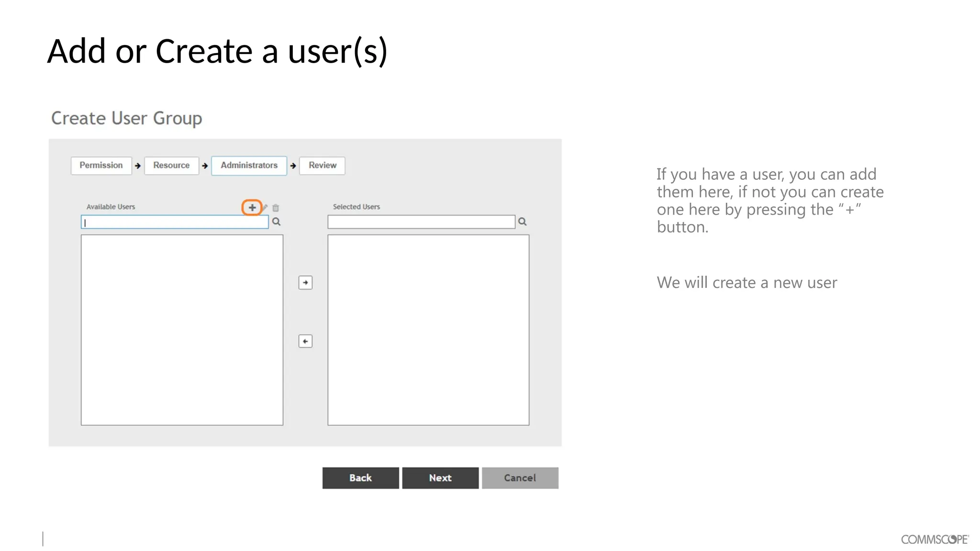Focus the Available Users search field
This screenshot has width=980, height=551.
click(175, 222)
